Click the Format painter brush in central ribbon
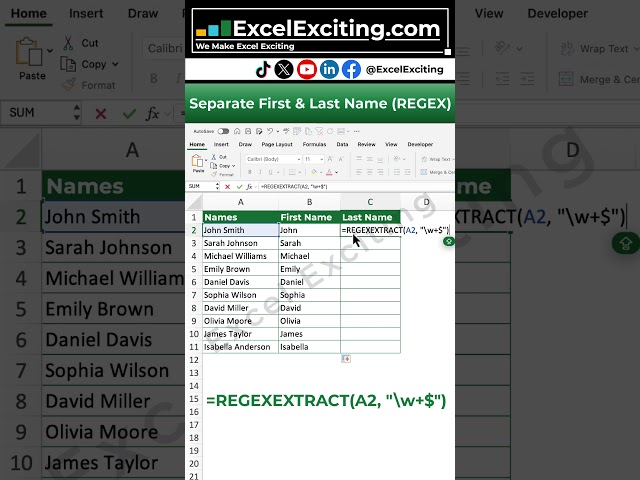 [214, 174]
